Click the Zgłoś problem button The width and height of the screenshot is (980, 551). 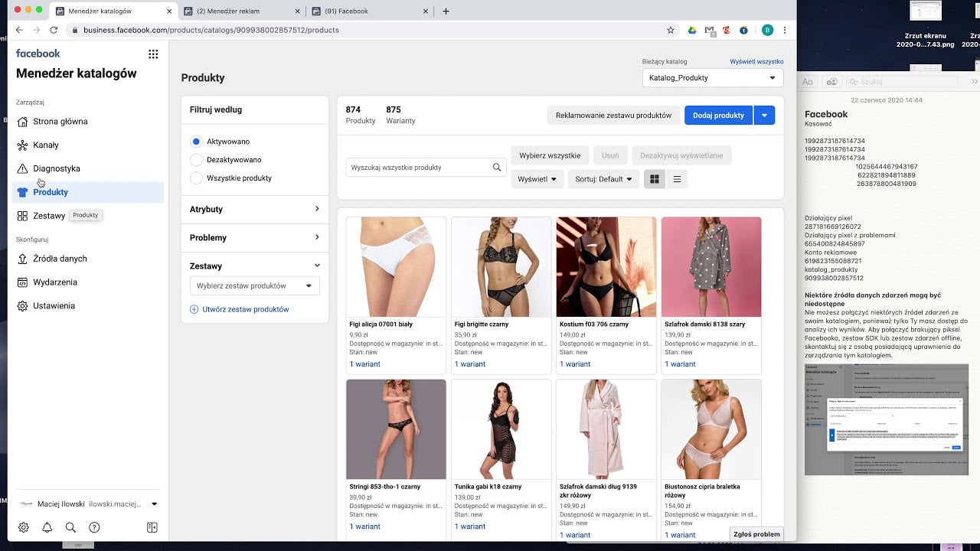pyautogui.click(x=756, y=534)
